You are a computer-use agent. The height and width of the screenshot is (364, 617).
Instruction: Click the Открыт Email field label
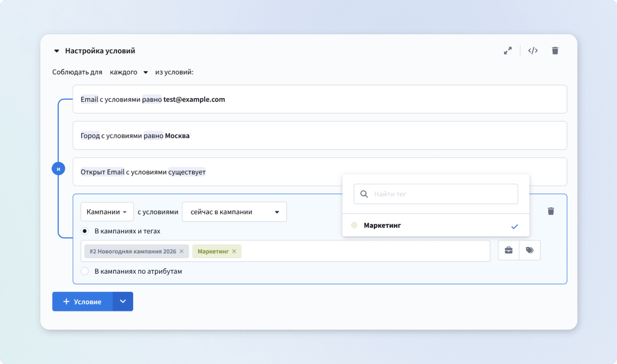click(x=102, y=172)
